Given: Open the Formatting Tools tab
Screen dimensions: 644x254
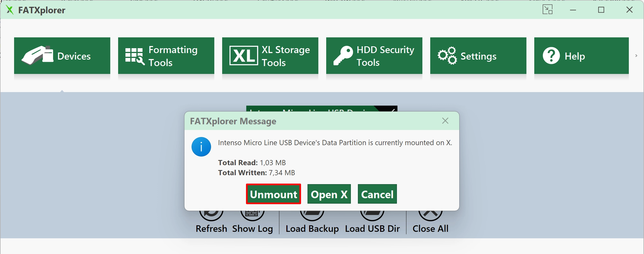Looking at the screenshot, I should (166, 56).
